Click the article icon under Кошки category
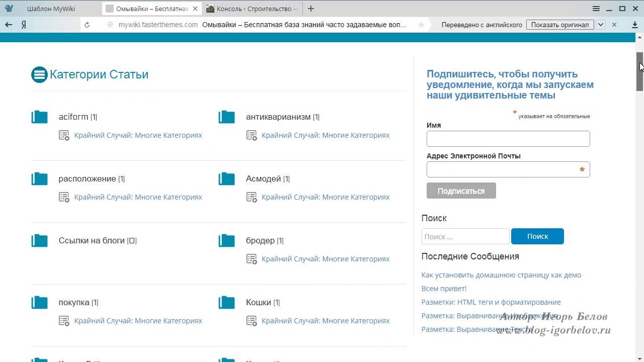 [x=252, y=321]
